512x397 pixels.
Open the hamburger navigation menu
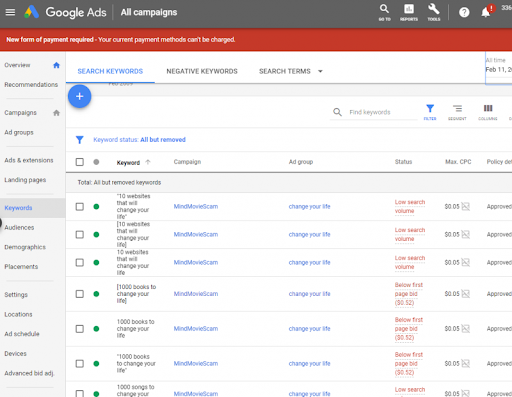pos(10,12)
